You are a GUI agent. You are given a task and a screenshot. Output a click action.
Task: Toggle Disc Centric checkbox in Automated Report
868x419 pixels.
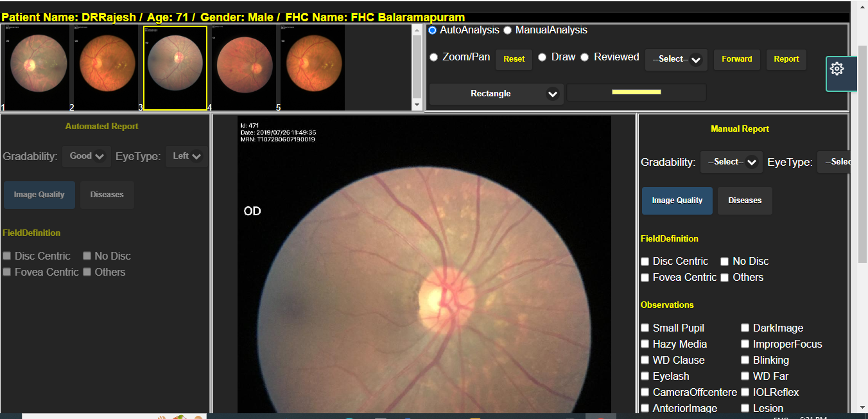coord(7,256)
